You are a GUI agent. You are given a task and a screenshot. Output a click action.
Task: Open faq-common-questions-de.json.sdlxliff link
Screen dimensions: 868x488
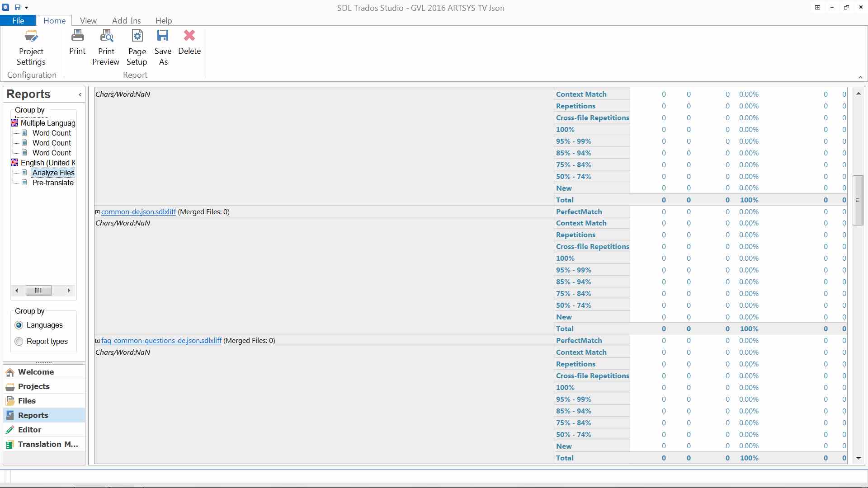[161, 341]
